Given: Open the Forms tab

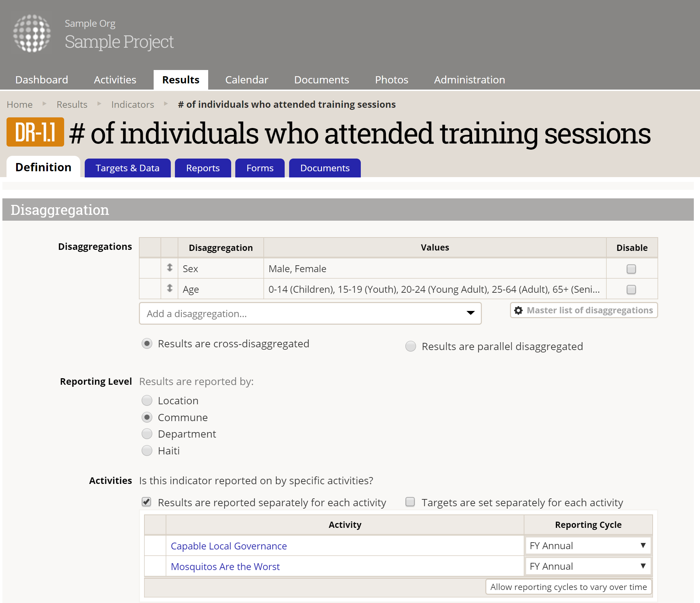Looking at the screenshot, I should (x=260, y=168).
